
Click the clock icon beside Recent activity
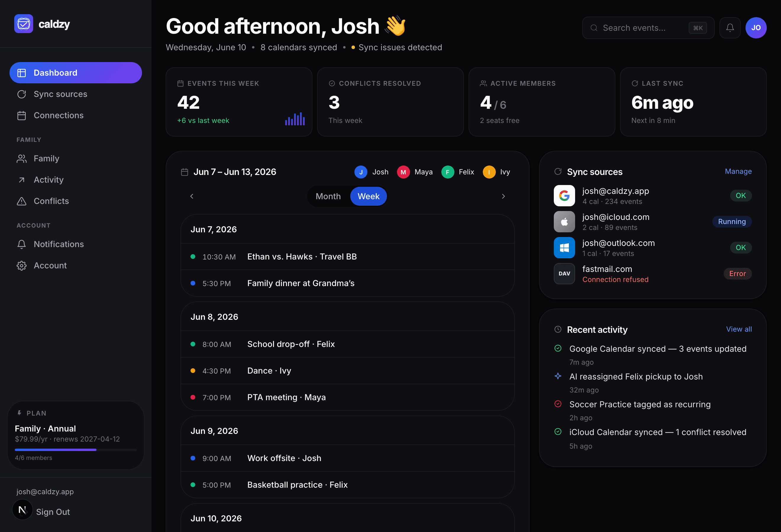point(558,329)
